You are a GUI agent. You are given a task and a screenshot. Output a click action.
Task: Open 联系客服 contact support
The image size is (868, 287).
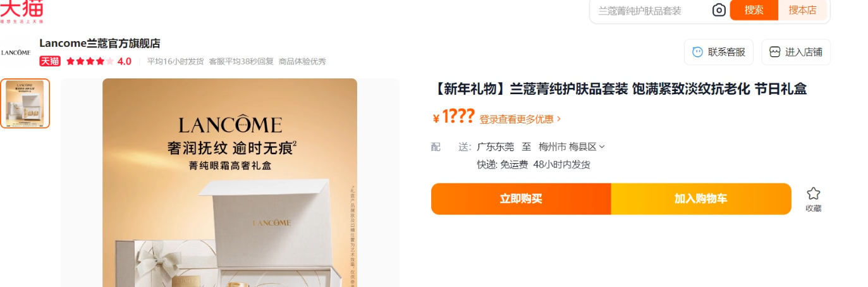(719, 52)
